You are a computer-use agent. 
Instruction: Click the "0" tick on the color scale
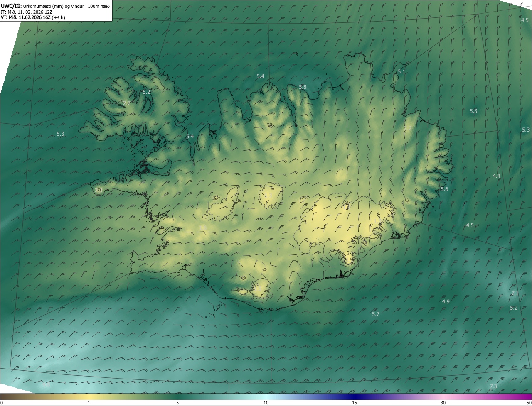tap(2, 403)
